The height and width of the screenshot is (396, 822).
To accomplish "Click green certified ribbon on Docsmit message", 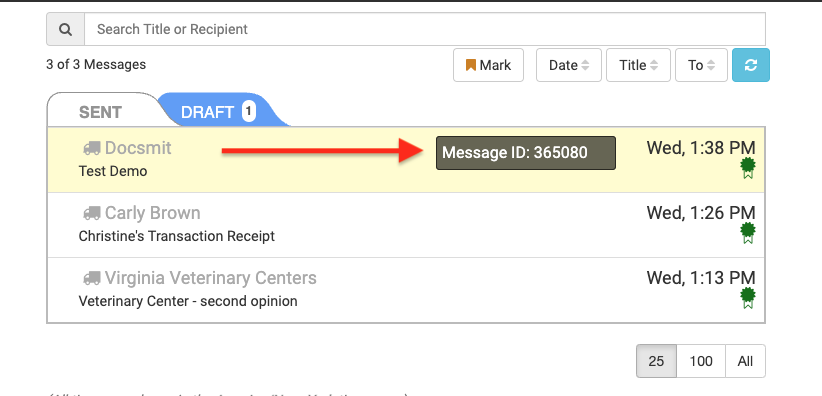I will (748, 168).
